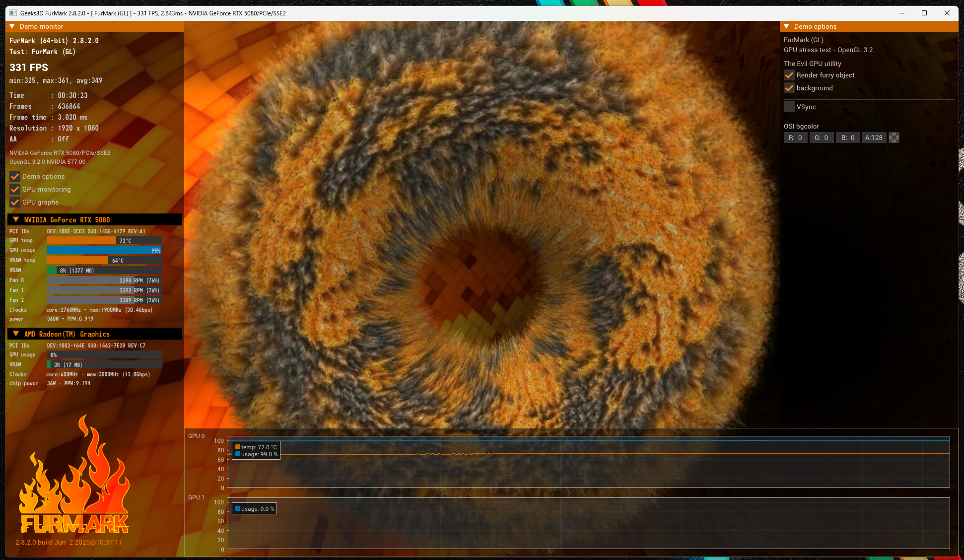Click the R: 0 color field

click(795, 138)
